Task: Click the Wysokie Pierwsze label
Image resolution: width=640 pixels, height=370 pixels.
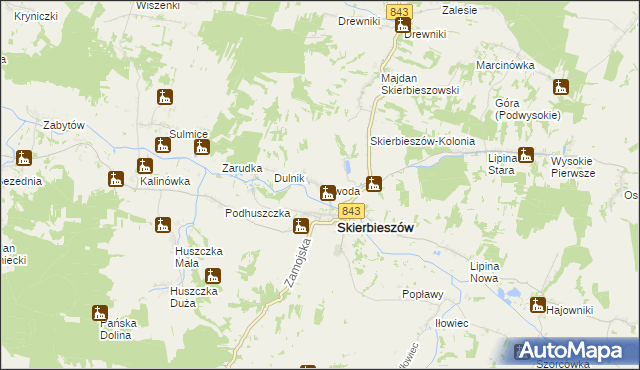Action: click(x=573, y=167)
